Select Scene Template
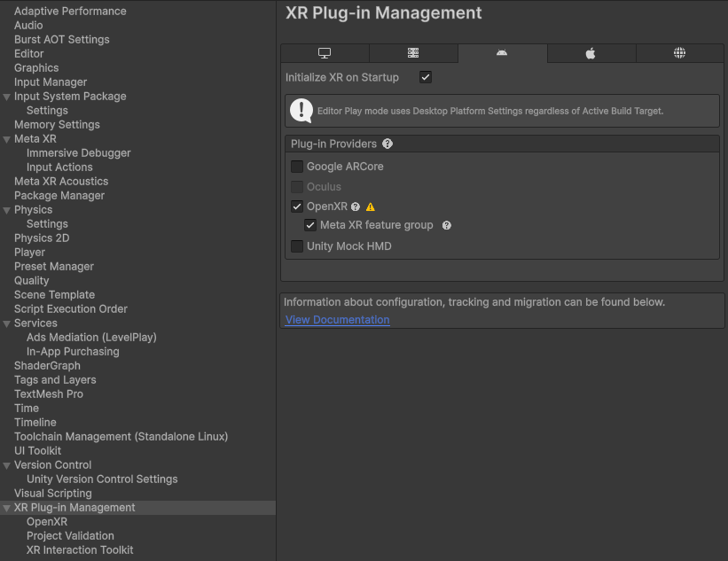 54,295
